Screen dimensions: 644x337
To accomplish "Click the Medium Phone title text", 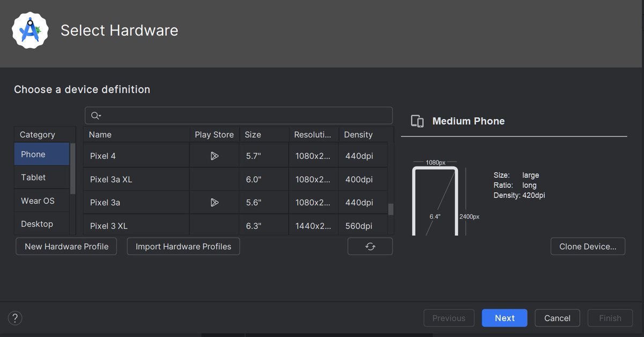I will click(x=469, y=121).
